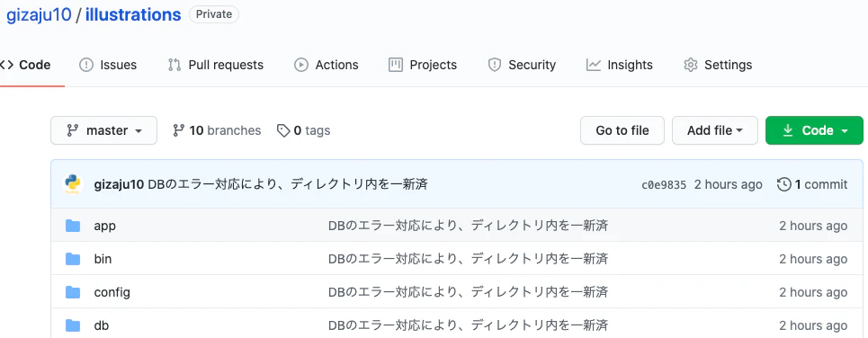Click the bin row's 2 hours ago timestamp
868x338 pixels.
point(813,259)
